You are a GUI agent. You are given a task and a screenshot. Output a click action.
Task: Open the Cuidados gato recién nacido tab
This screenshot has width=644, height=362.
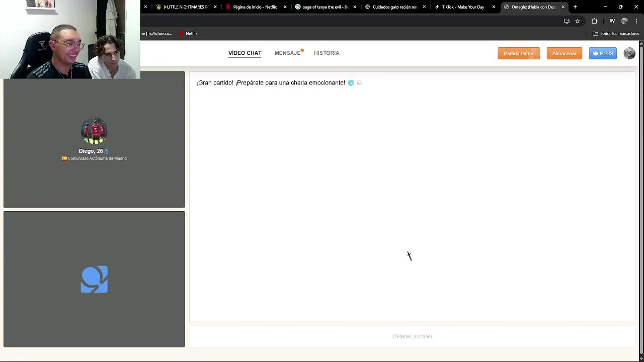pyautogui.click(x=395, y=7)
